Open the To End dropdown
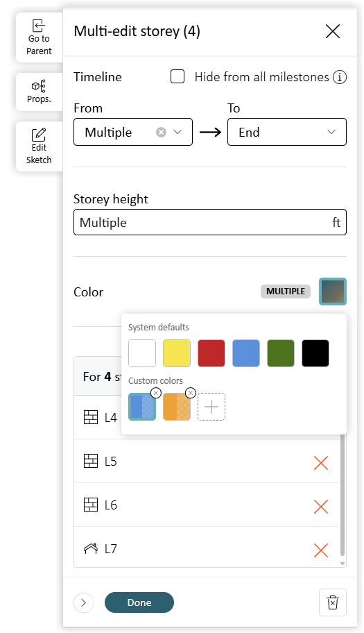Image resolution: width=364 pixels, height=633 pixels. [x=286, y=132]
